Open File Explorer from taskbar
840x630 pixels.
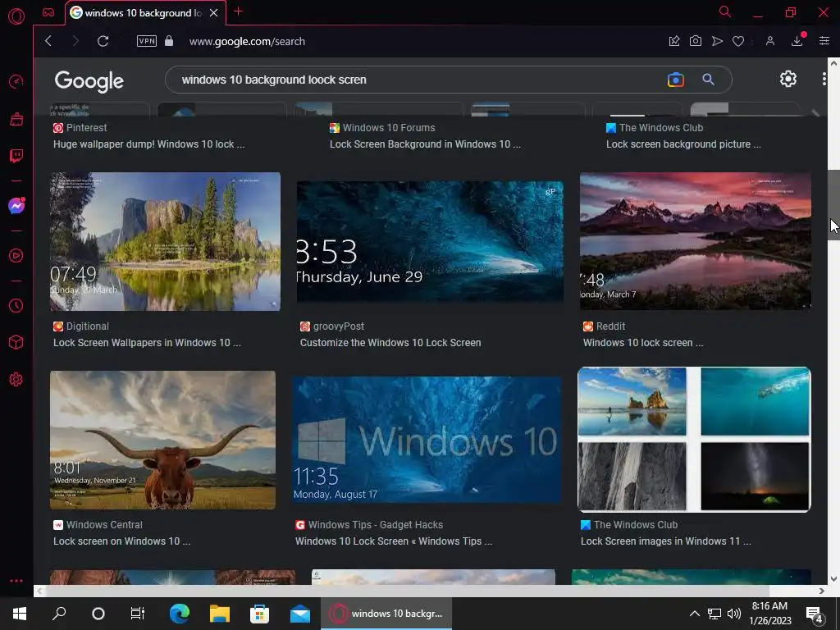pos(220,614)
